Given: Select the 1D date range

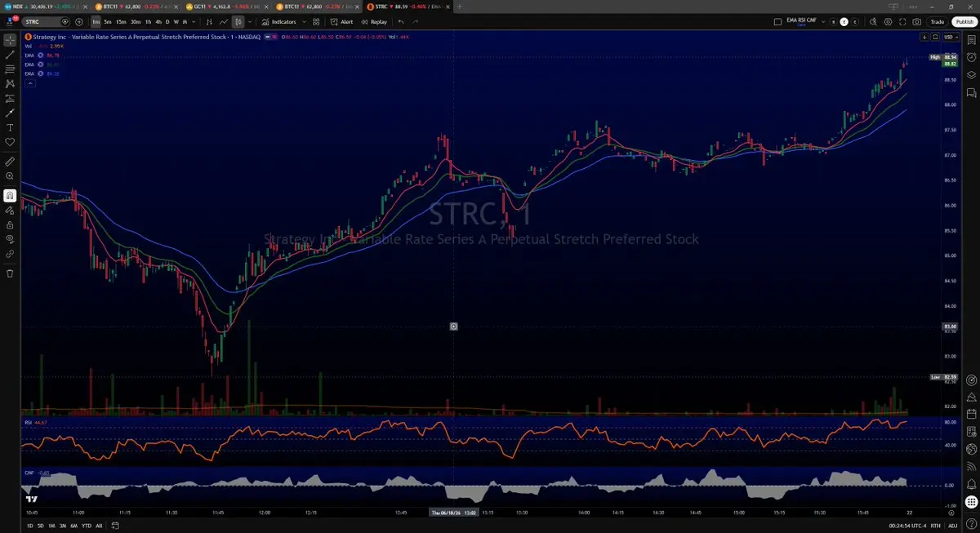Looking at the screenshot, I should (x=29, y=526).
